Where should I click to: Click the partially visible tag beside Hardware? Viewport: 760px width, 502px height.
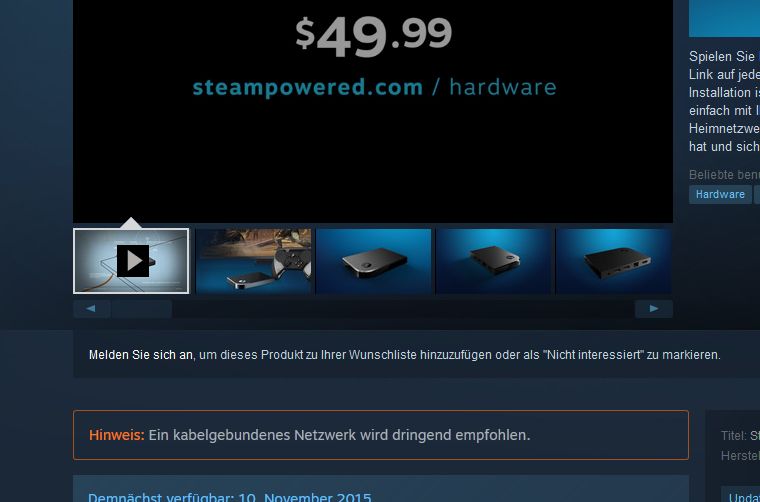tap(757, 194)
